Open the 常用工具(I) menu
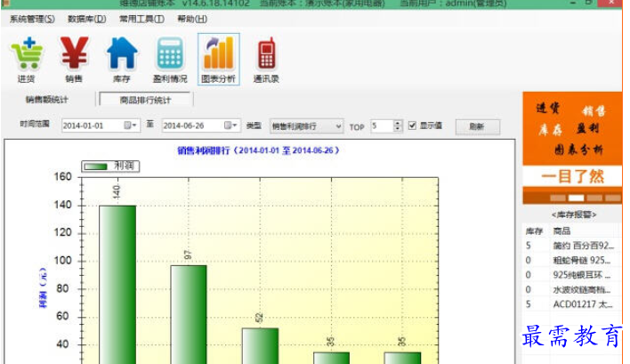630x364 pixels. click(x=141, y=19)
